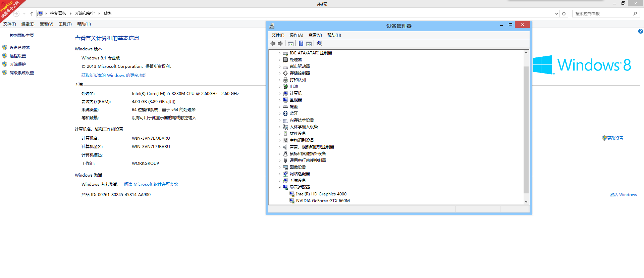Screen dimensions: 644x278
Task: Click network icon for 网络适配器
Action: click(285, 174)
